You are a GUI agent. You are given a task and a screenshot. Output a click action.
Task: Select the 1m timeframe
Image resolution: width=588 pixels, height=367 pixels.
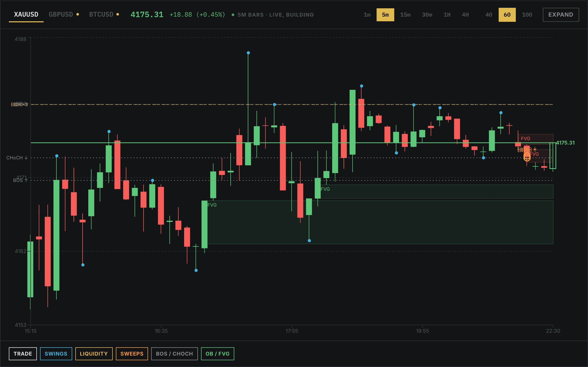pyautogui.click(x=367, y=15)
